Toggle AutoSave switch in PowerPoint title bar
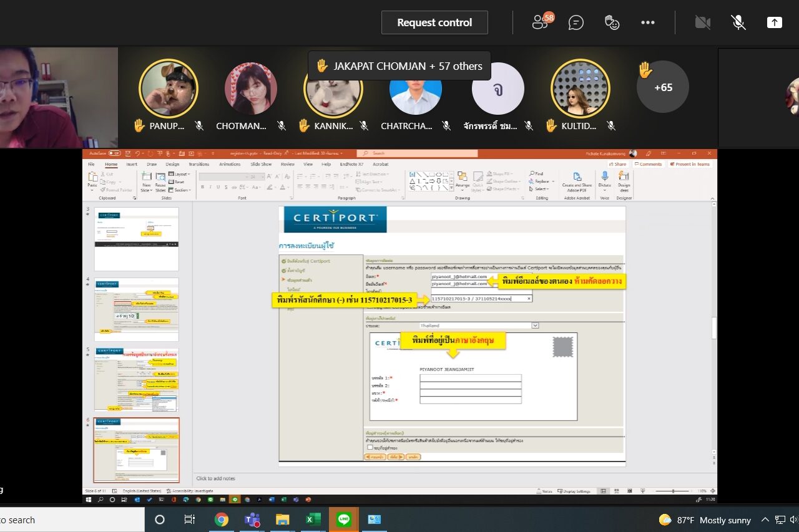 coord(114,153)
